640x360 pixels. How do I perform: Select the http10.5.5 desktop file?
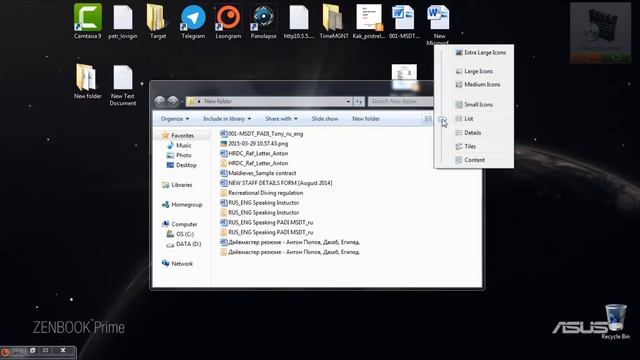[299, 22]
